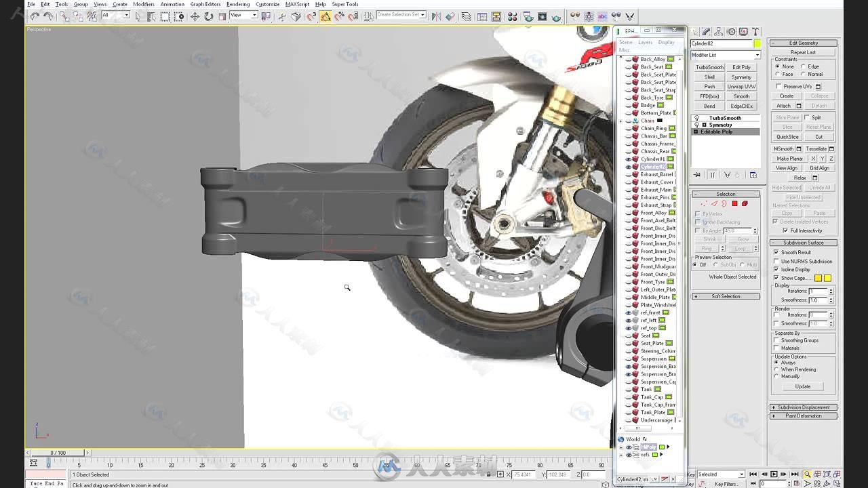The image size is (868, 488).
Task: Click the Unwrap UVW modifier button
Action: (x=741, y=87)
